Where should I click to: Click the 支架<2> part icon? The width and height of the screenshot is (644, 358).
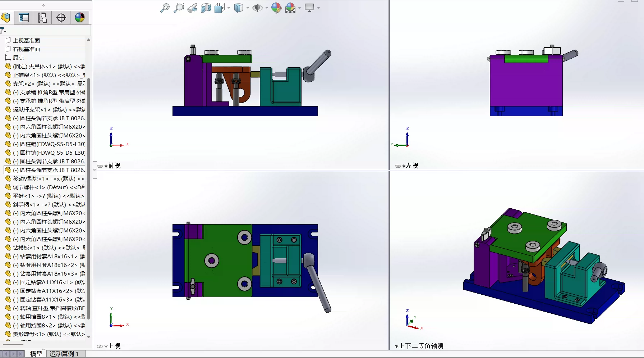(8, 83)
